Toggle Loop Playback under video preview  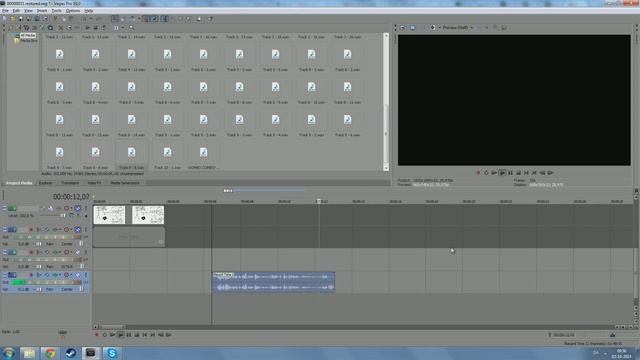[486, 173]
